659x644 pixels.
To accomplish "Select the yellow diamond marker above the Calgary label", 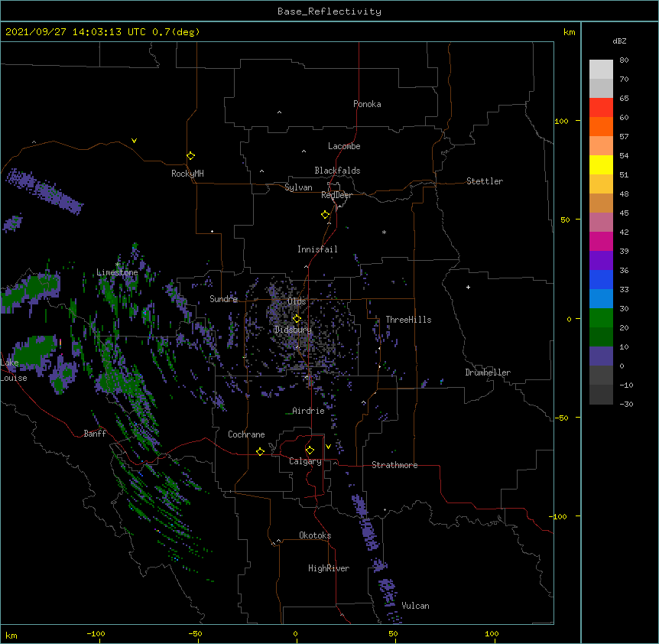I will tap(310, 450).
